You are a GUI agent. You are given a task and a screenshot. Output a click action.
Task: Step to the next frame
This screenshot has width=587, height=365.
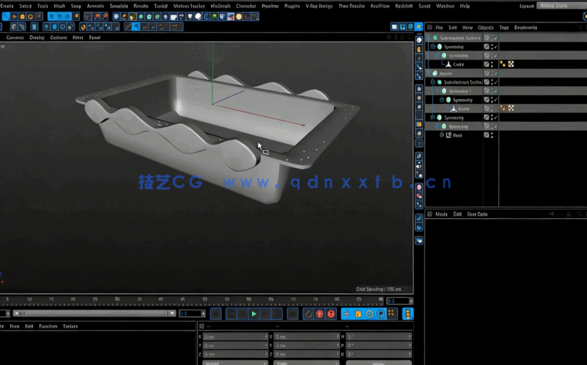(265, 314)
